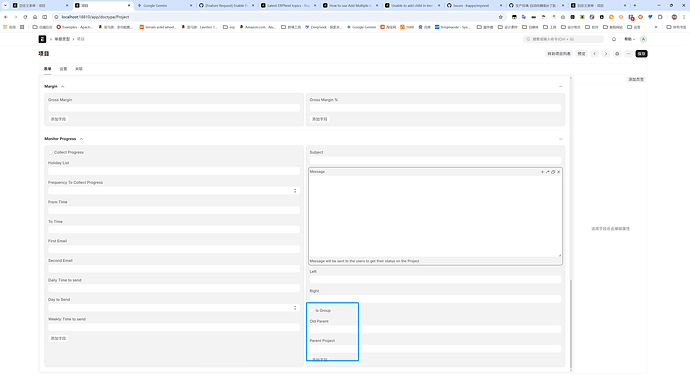The image size is (690, 375).
Task: Remove the Message field with its X icon
Action: (559, 172)
